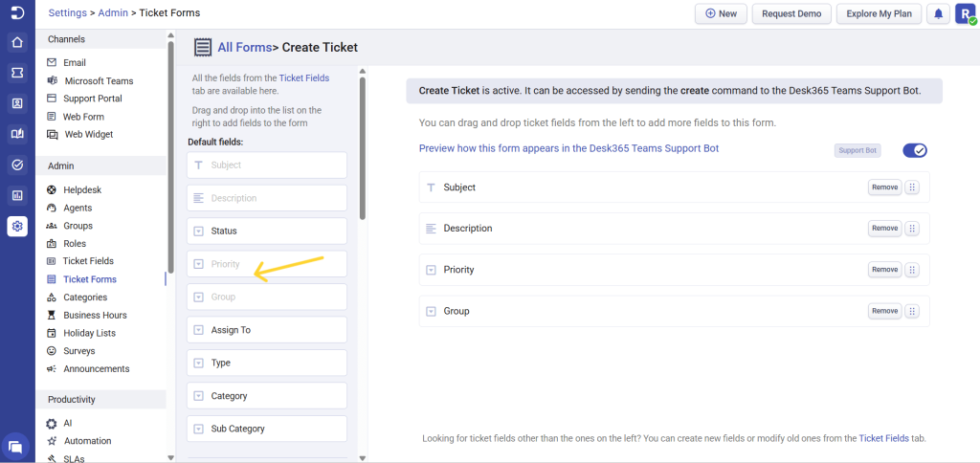Open Business Hours in the Admin menu

tap(95, 315)
